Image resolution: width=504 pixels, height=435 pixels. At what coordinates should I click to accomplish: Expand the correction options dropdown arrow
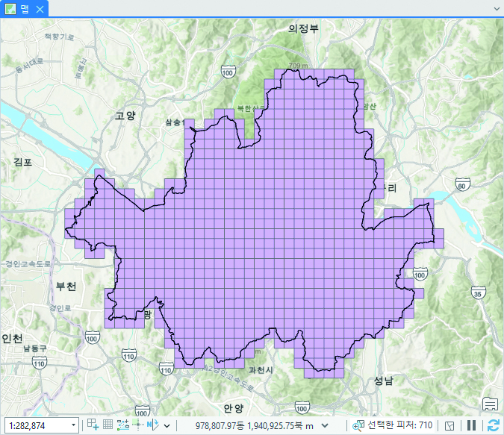coord(167,426)
